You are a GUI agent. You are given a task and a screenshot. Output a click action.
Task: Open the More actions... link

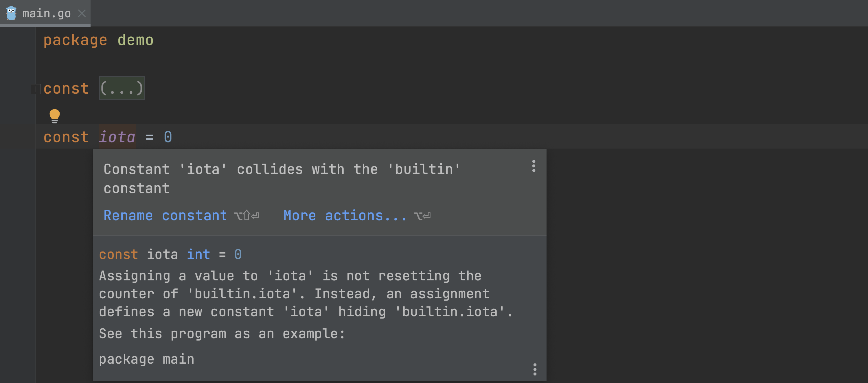[345, 215]
